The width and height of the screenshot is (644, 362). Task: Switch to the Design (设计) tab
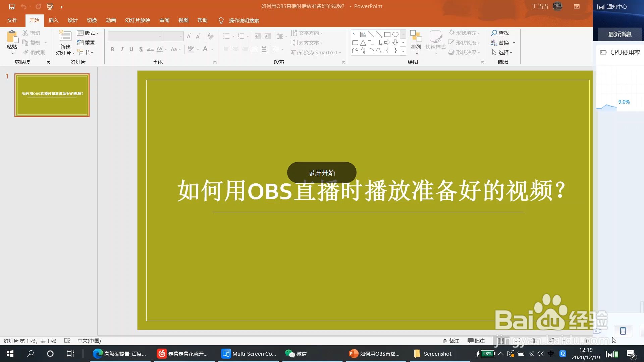tap(72, 20)
